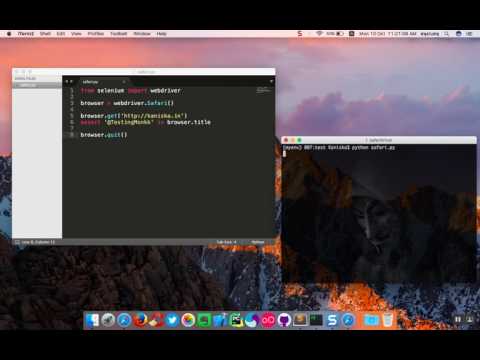
Task: Open pink voicemail-style app in Dock
Action: tap(268, 320)
